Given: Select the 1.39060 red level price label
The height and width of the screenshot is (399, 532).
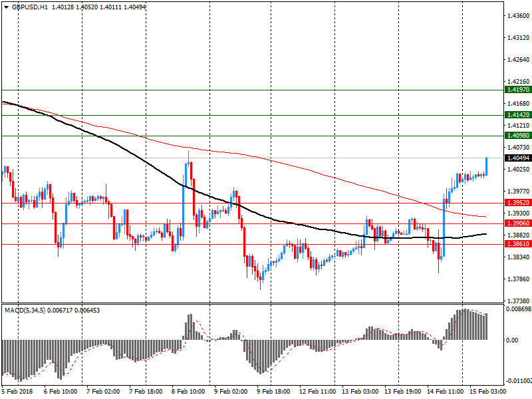Looking at the screenshot, I should 518,223.
